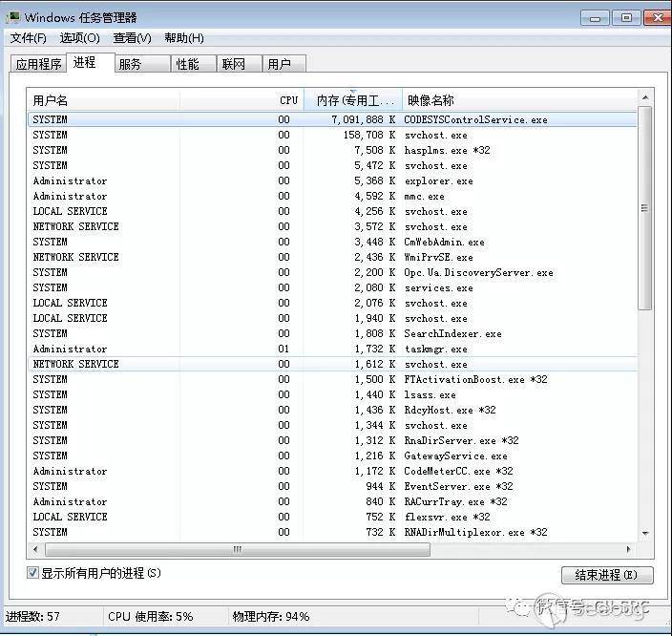The width and height of the screenshot is (672, 636).
Task: Sort by 用户名 column header
Action: (102, 100)
